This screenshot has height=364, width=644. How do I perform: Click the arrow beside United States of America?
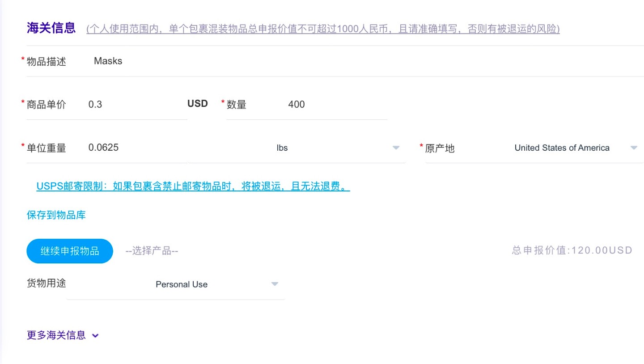(x=634, y=148)
